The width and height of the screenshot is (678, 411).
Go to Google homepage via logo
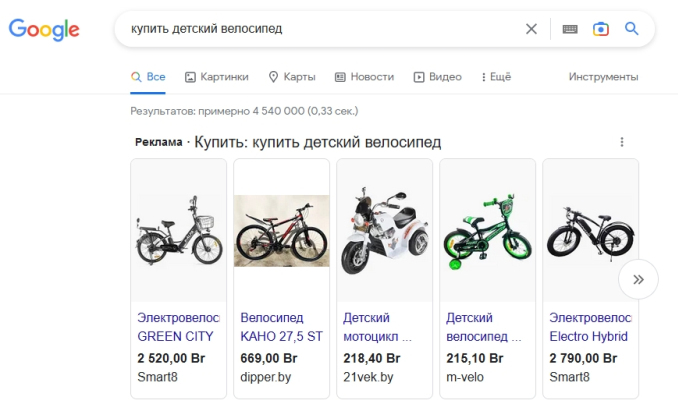tap(44, 30)
